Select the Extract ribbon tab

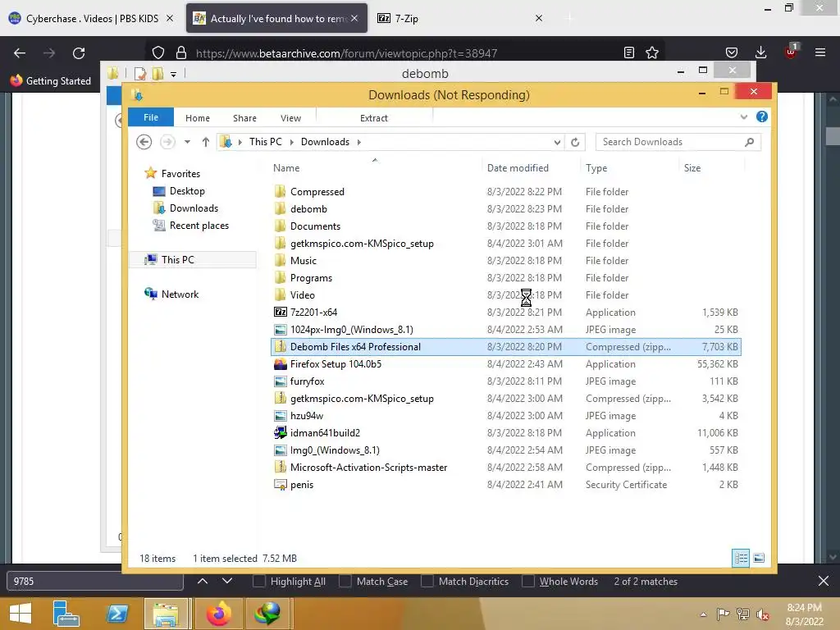pos(373,118)
